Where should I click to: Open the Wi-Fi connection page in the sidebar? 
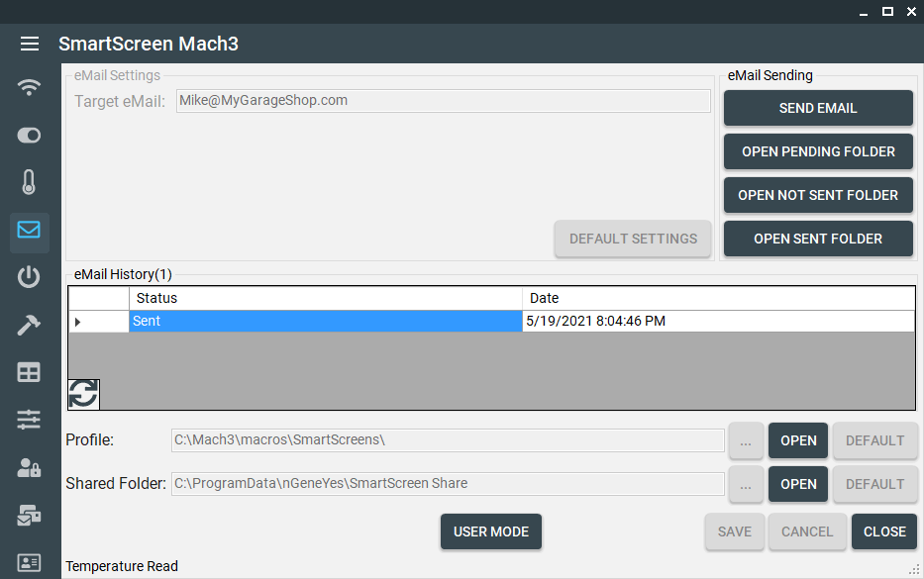coord(30,88)
